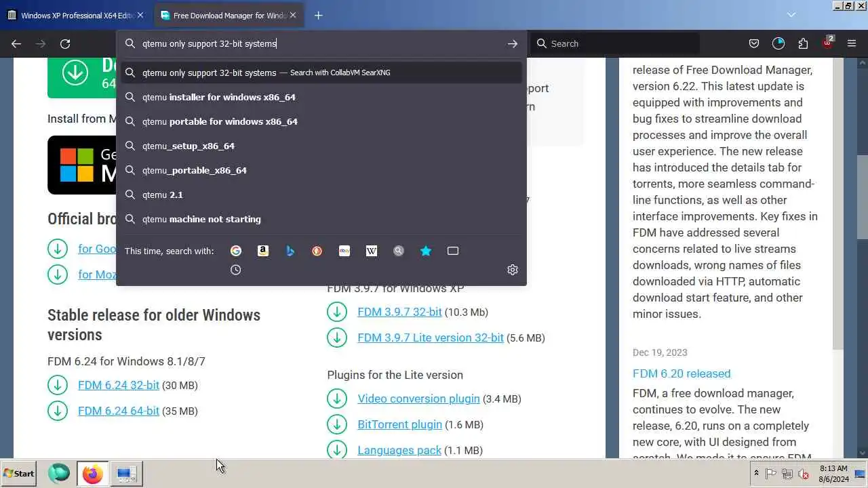Search with the gray magnifier engine icon

pos(399,251)
